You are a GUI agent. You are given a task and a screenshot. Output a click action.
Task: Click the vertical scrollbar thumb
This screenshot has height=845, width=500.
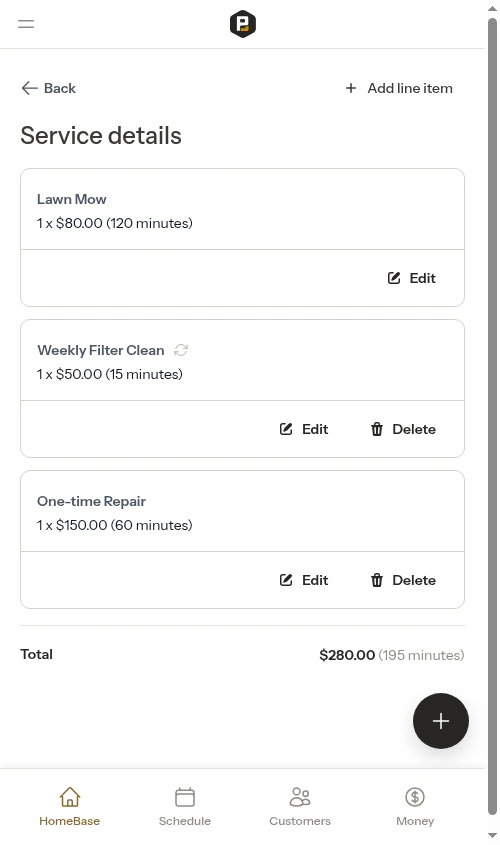point(492,417)
